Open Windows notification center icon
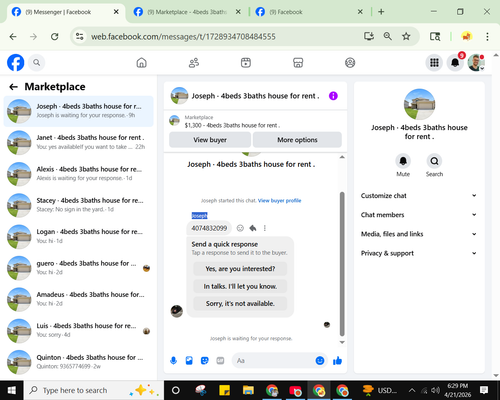 [484, 390]
